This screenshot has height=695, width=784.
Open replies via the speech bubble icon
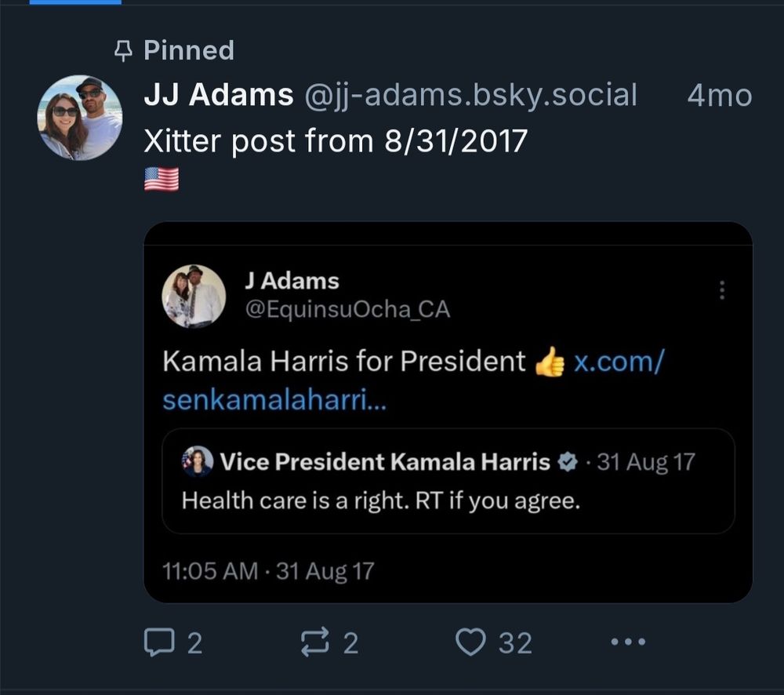click(x=161, y=641)
